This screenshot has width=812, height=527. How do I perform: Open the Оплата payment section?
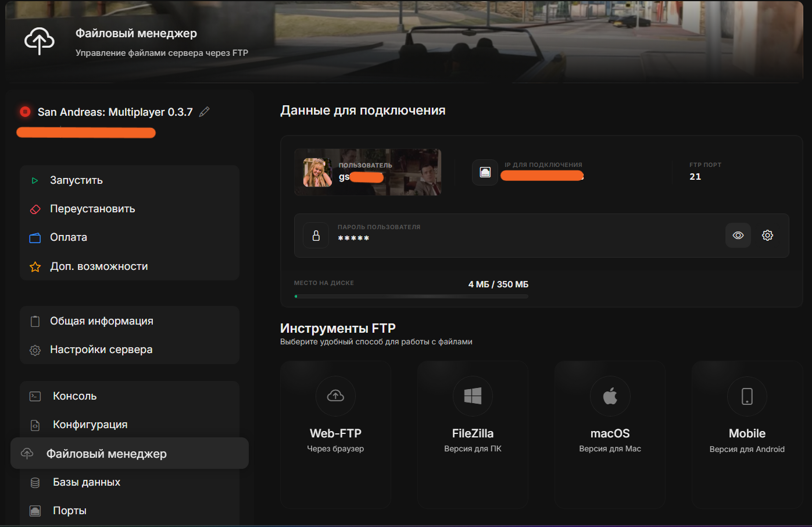click(x=69, y=237)
